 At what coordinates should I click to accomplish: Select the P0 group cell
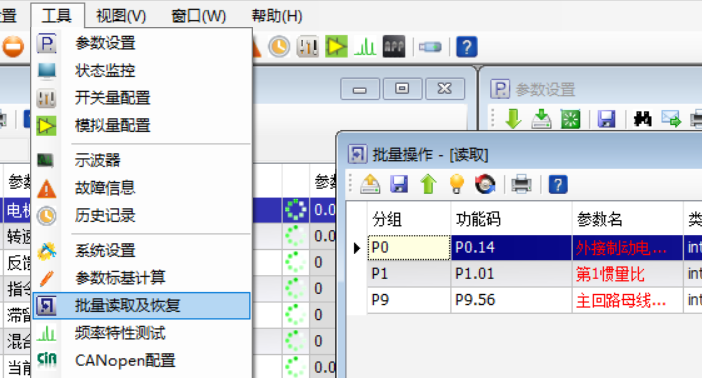click(x=409, y=248)
